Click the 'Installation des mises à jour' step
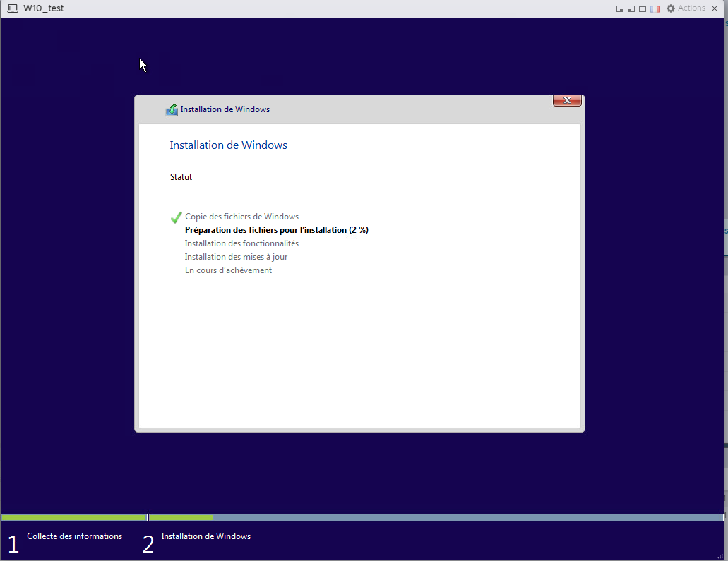Image resolution: width=728 pixels, height=561 pixels. (x=236, y=257)
